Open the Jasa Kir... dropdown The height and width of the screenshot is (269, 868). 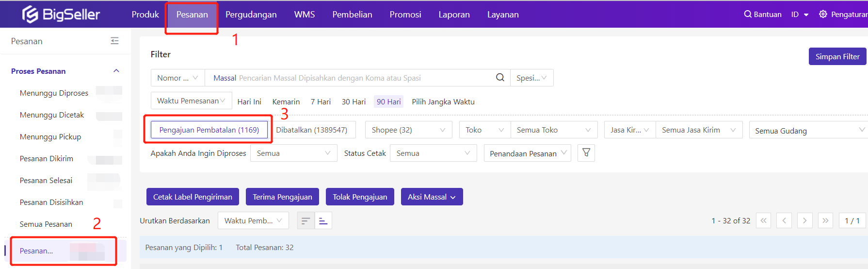coord(630,130)
